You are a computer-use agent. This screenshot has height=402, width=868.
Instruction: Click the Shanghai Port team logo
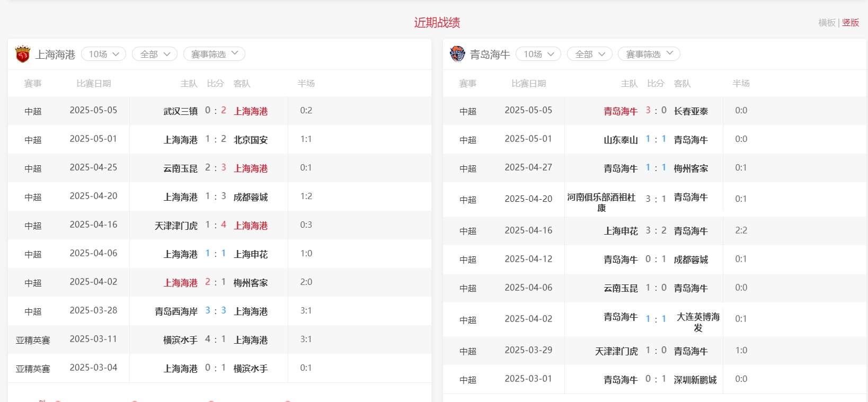[23, 54]
